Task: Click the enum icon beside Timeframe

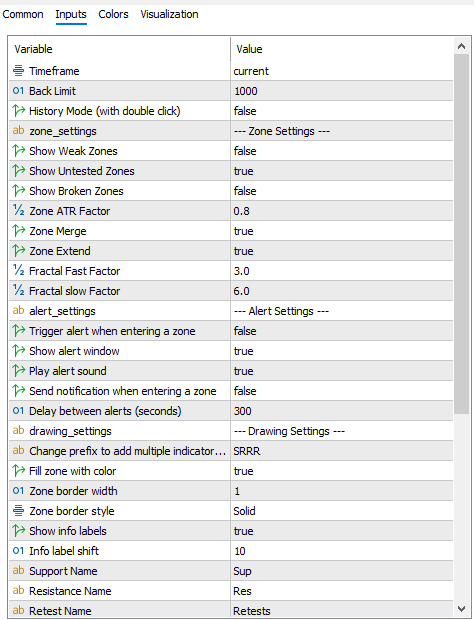Action: pyautogui.click(x=19, y=71)
